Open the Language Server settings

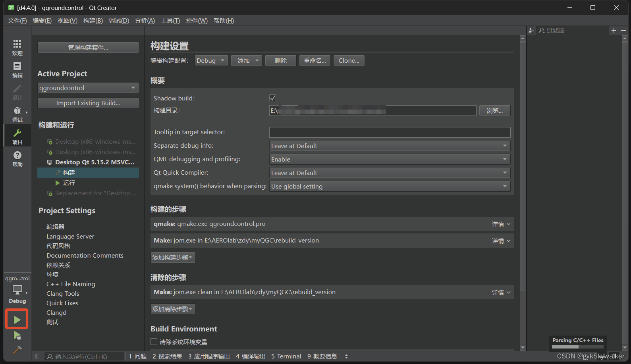tap(70, 237)
